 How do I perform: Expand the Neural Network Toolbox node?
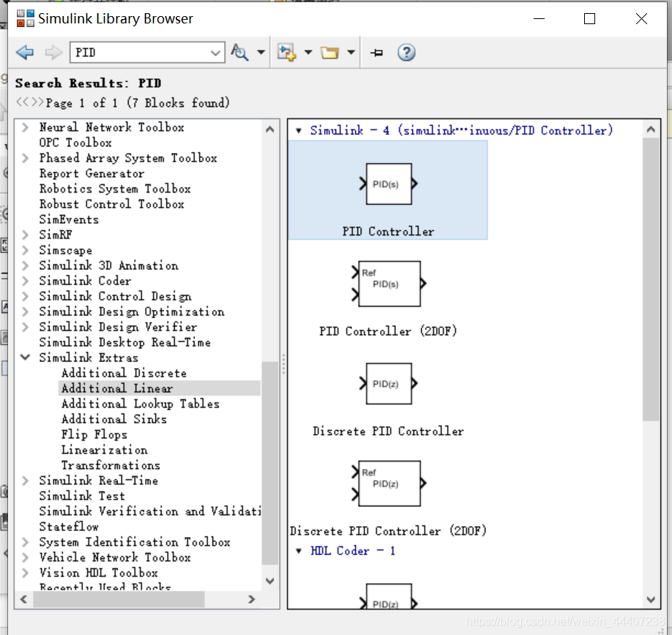coord(26,127)
